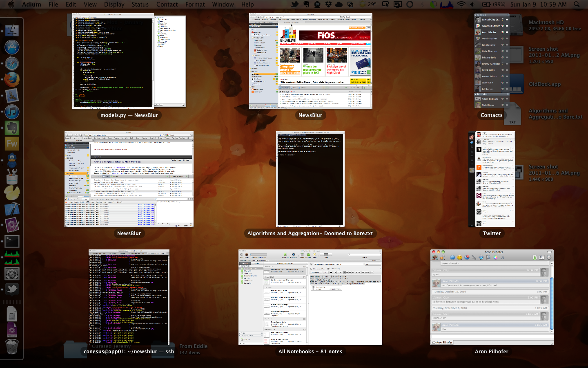Select the Twitter timeline window
588x368 pixels.
[492, 179]
